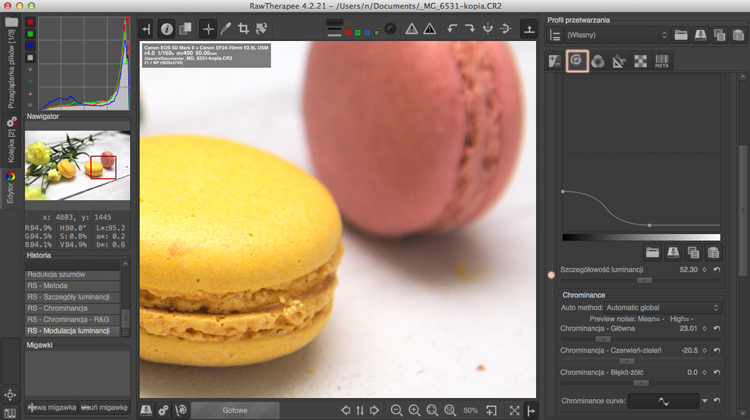Click the Nowa migawka button
750x420 pixels.
(52, 408)
